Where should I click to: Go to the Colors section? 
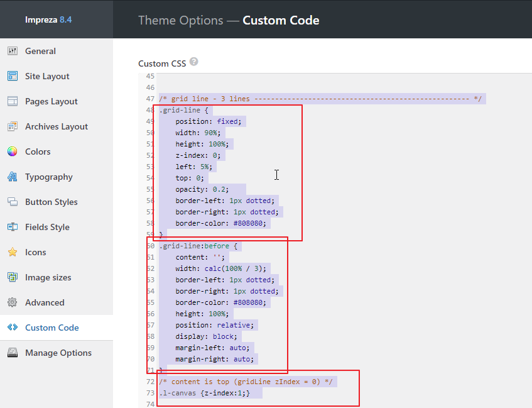click(x=57, y=152)
